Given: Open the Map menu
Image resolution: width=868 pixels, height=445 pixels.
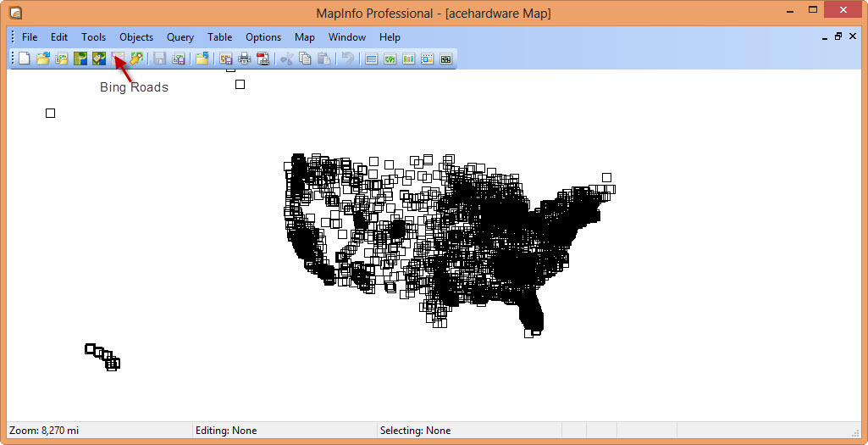Looking at the screenshot, I should point(305,37).
